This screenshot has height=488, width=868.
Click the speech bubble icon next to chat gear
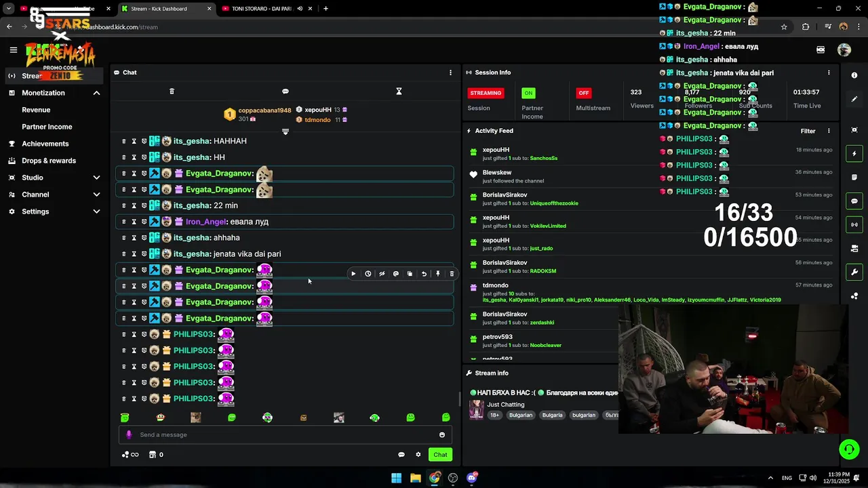click(x=401, y=455)
